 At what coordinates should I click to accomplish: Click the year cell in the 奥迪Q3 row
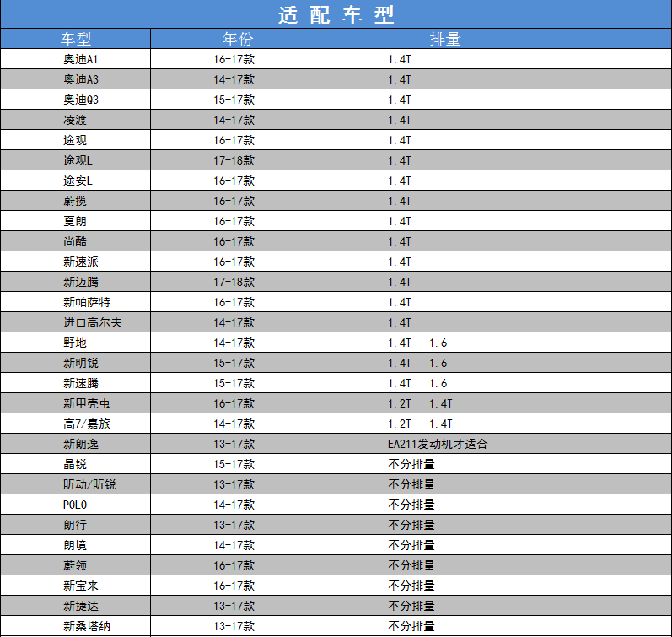tap(238, 100)
